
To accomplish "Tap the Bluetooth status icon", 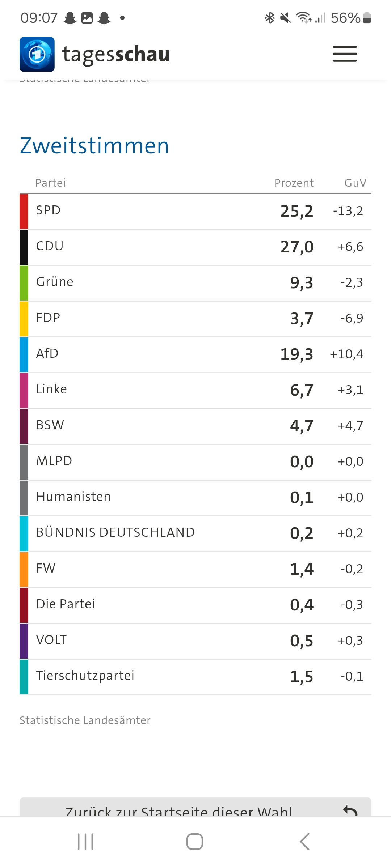I will coord(270,17).
